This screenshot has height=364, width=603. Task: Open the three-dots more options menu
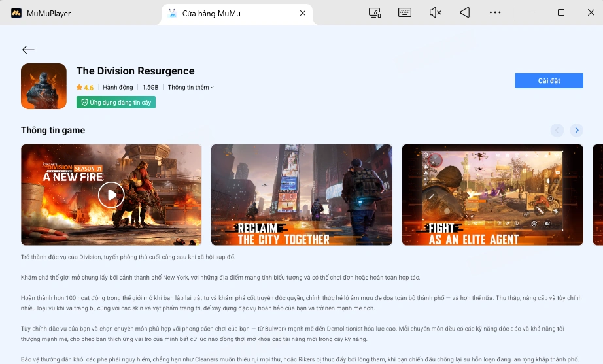tap(495, 12)
